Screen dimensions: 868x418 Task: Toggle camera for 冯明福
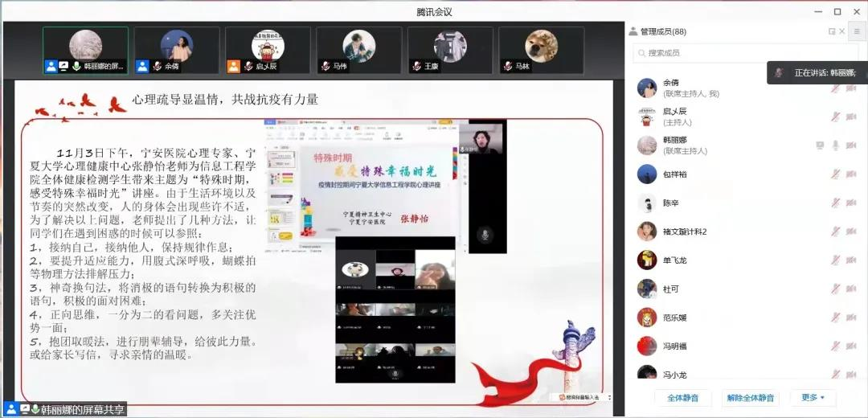coord(851,346)
